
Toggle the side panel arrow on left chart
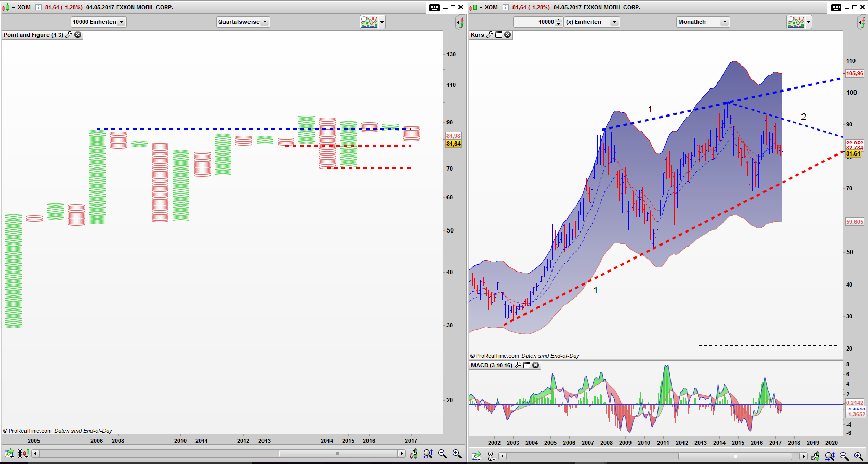460,22
